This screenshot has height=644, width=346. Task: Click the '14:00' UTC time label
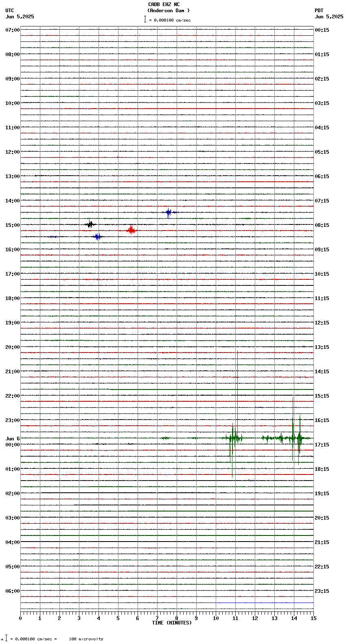coord(13,201)
